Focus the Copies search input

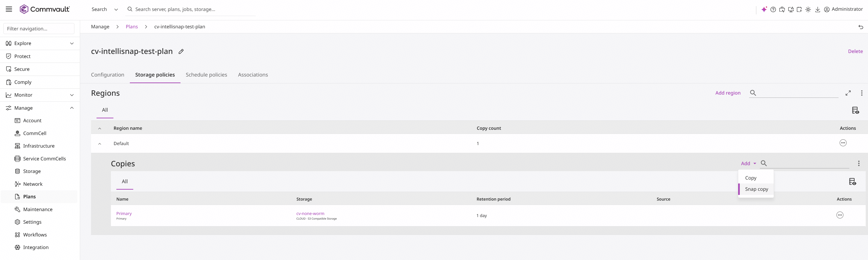[809, 163]
